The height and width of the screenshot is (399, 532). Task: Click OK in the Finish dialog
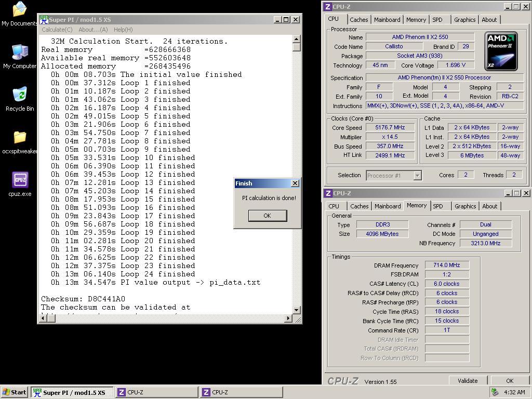pyautogui.click(x=268, y=216)
